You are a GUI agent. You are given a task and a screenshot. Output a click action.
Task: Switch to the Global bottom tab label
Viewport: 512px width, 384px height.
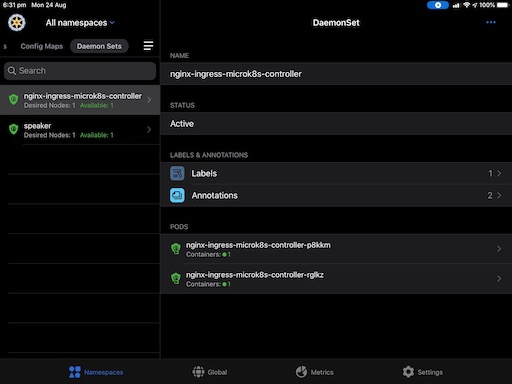(x=217, y=372)
